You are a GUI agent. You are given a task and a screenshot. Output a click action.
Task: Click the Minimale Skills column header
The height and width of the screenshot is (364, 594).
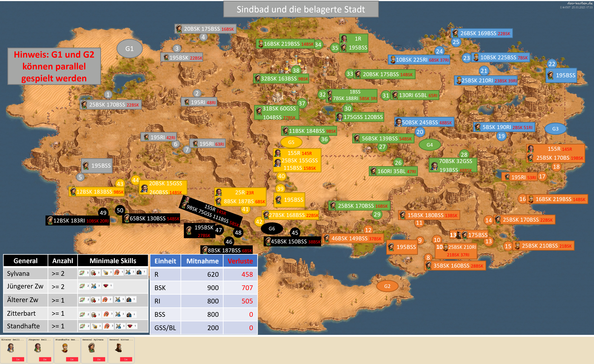pyautogui.click(x=113, y=261)
